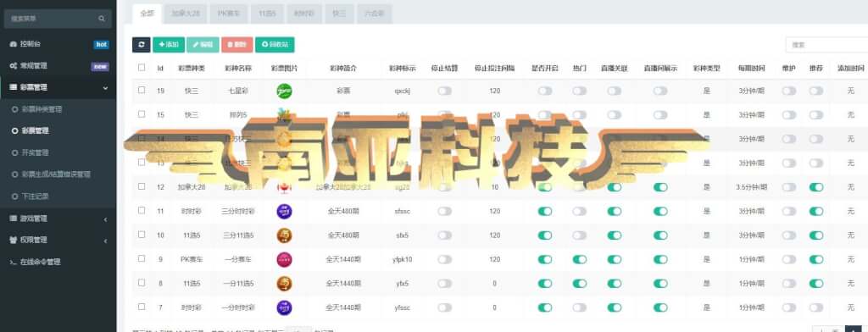The image size is (868, 332).
Task: Click the 三分11选5 orange logo icon
Action: 285,235
